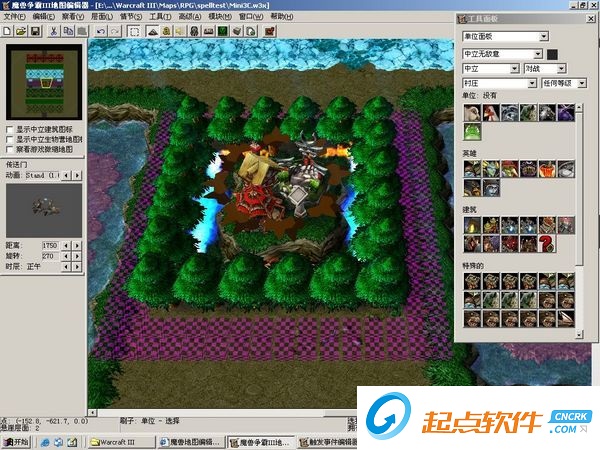Open the Import Manager page icon

pyautogui.click(x=251, y=31)
